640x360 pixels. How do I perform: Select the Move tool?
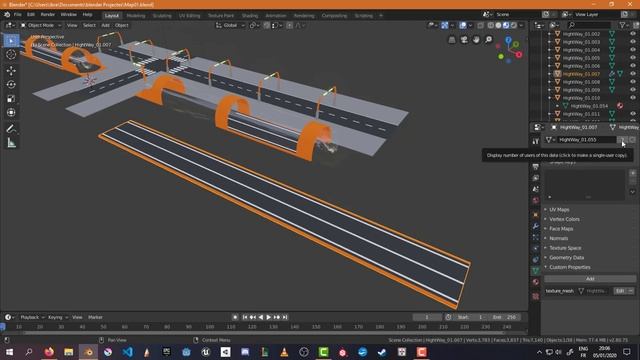click(x=11, y=71)
